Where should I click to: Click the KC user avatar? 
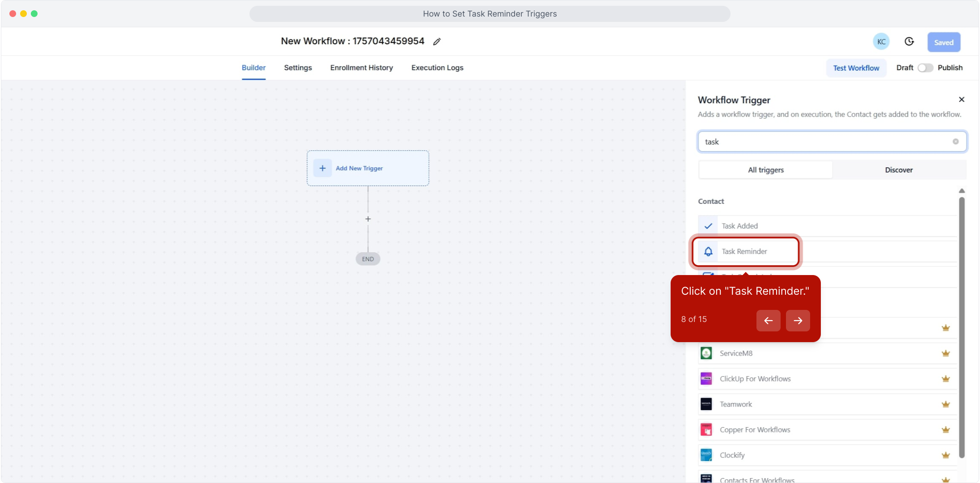coord(881,42)
